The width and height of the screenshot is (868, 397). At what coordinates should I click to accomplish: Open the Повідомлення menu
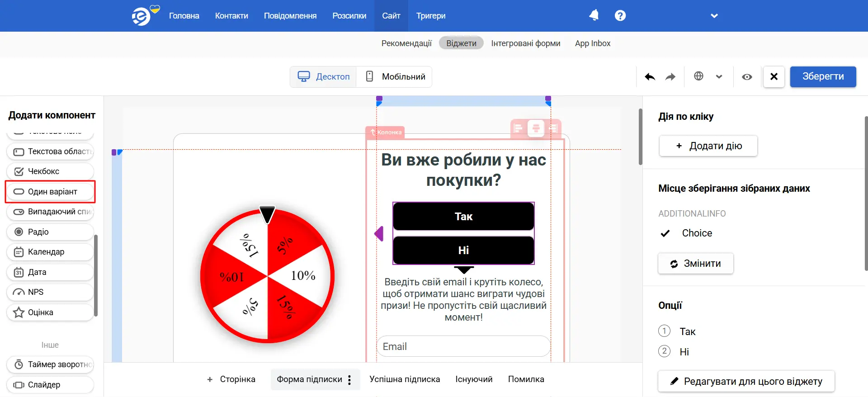pyautogui.click(x=290, y=16)
